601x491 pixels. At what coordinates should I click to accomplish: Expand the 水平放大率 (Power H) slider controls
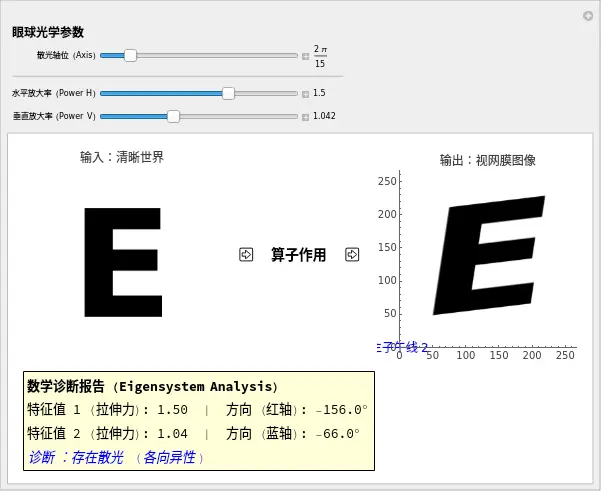[x=306, y=93]
